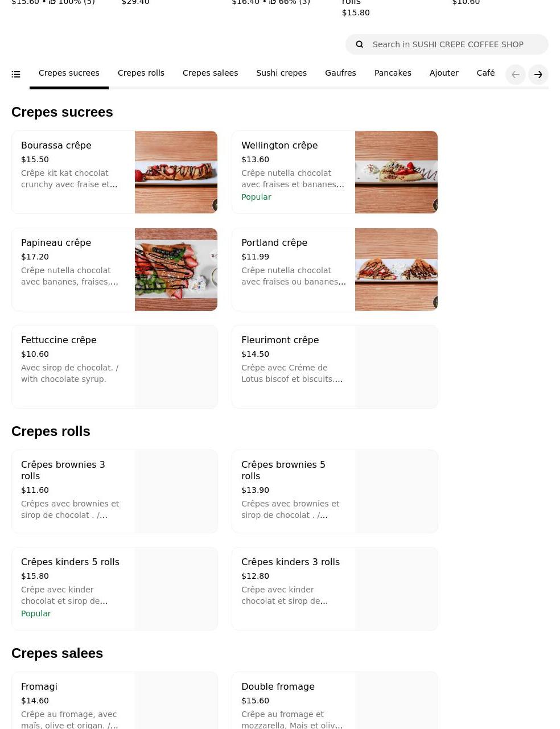The height and width of the screenshot is (729, 560).
Task: Open Fettuccine crêpe item
Action: coord(114,367)
